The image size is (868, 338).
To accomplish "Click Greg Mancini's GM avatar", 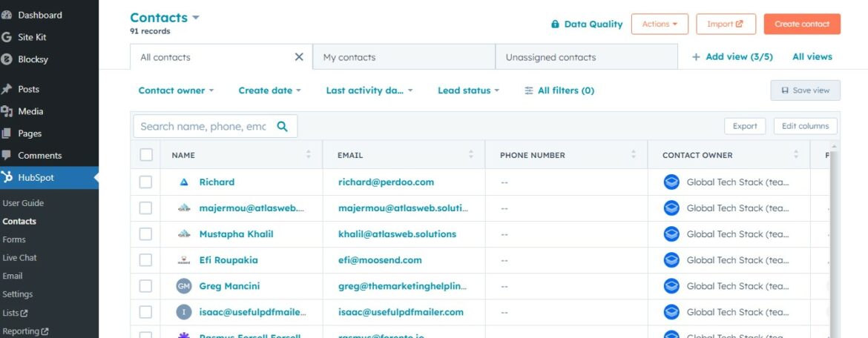I will tap(184, 286).
